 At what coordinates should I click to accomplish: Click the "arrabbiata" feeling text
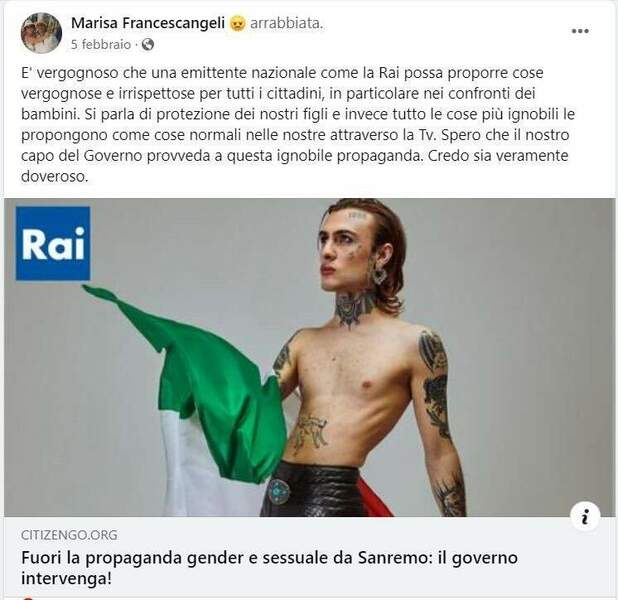click(x=287, y=24)
